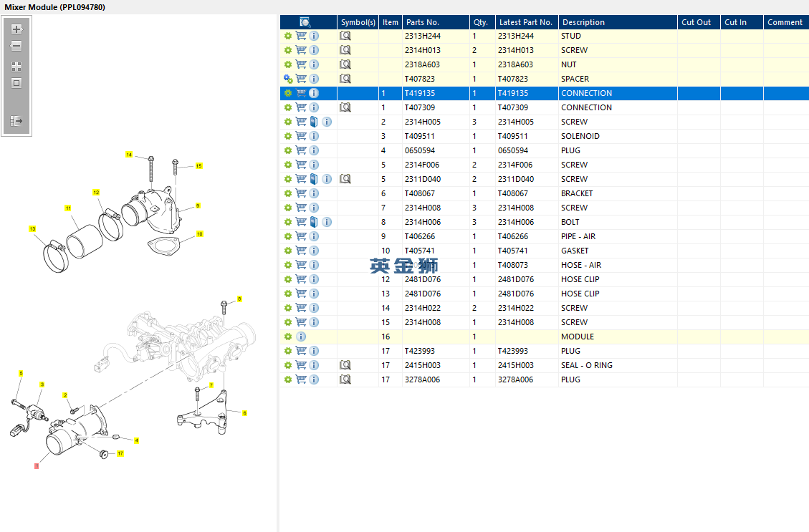809x532 pixels.
Task: Open book icon for SCREW 2314H005
Action: [x=314, y=122]
